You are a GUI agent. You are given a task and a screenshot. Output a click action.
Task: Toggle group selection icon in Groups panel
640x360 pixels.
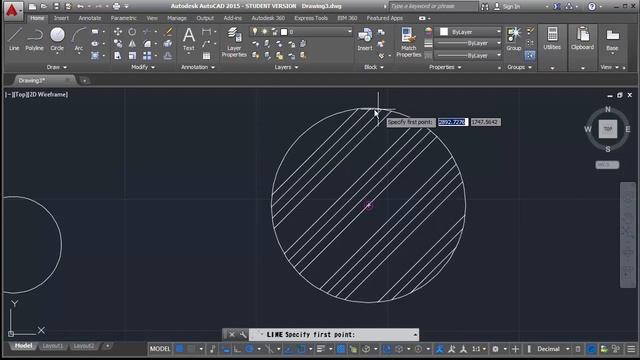(x=530, y=56)
